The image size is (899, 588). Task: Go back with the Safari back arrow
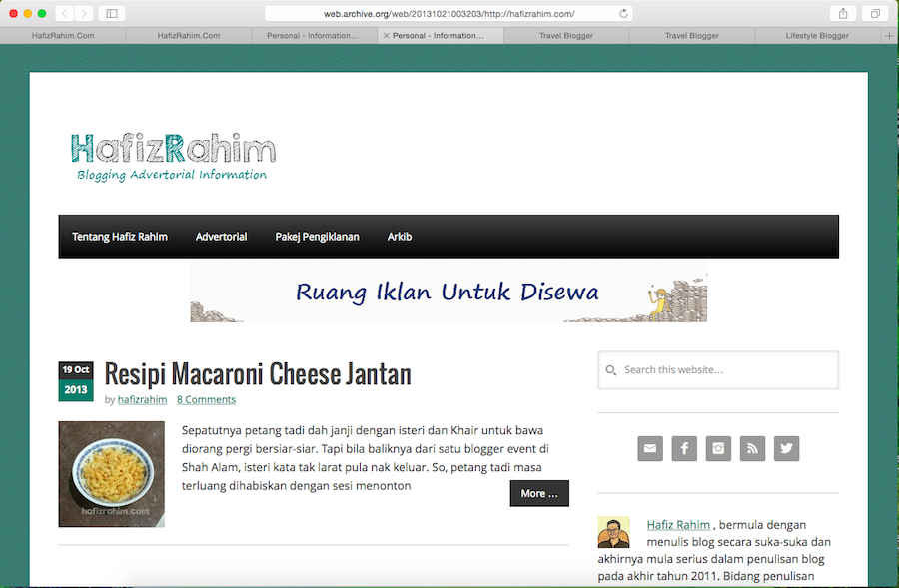[64, 13]
